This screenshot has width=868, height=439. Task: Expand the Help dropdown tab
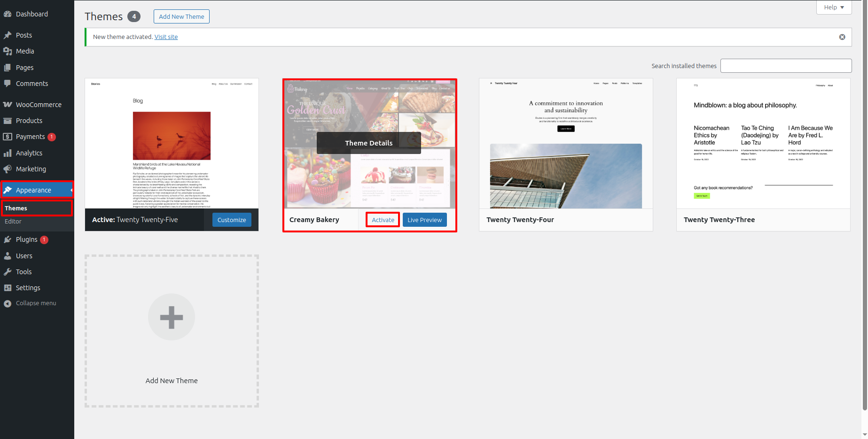834,7
